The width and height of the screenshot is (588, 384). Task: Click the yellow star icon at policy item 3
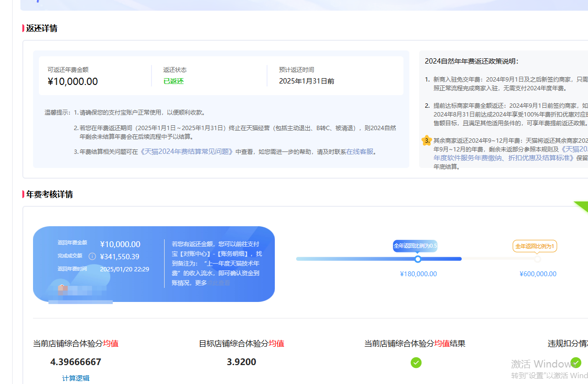(x=426, y=141)
